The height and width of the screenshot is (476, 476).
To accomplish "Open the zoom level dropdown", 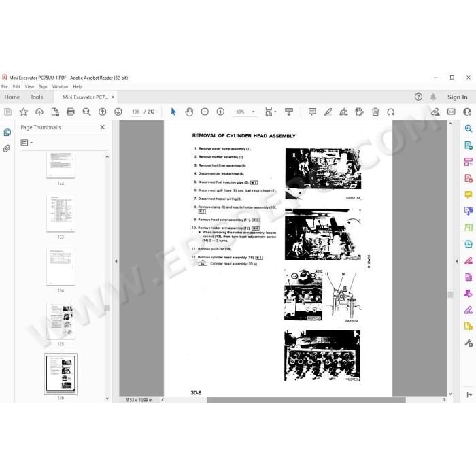I will 253,112.
